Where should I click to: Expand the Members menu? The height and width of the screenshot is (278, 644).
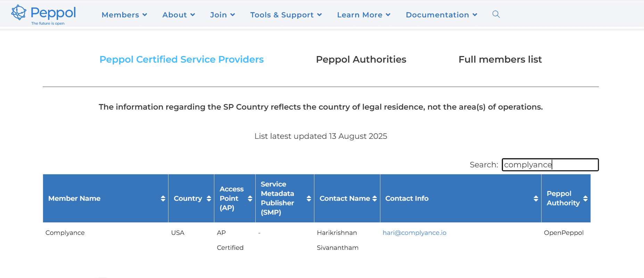tap(124, 15)
